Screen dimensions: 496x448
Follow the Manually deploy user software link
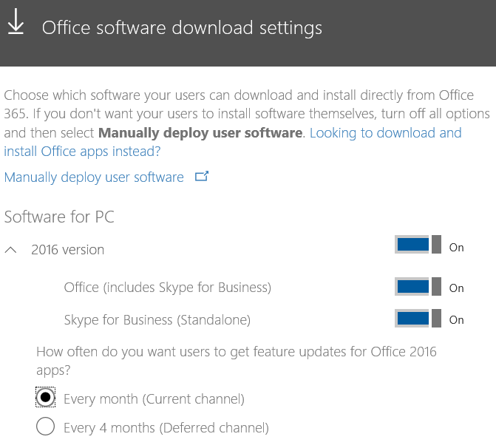pyautogui.click(x=94, y=177)
